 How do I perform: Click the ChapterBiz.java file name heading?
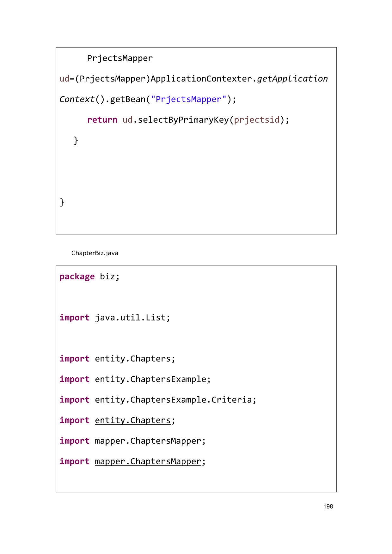[x=95, y=253]
